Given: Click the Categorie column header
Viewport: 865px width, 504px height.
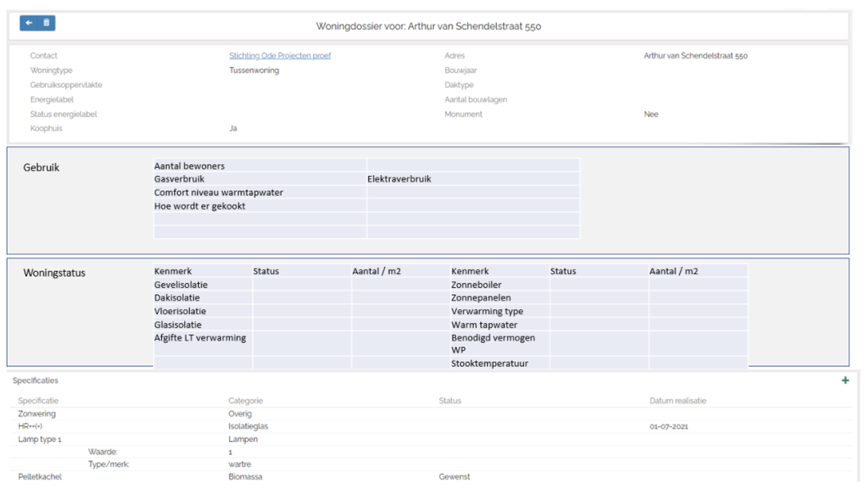Looking at the screenshot, I should [246, 400].
